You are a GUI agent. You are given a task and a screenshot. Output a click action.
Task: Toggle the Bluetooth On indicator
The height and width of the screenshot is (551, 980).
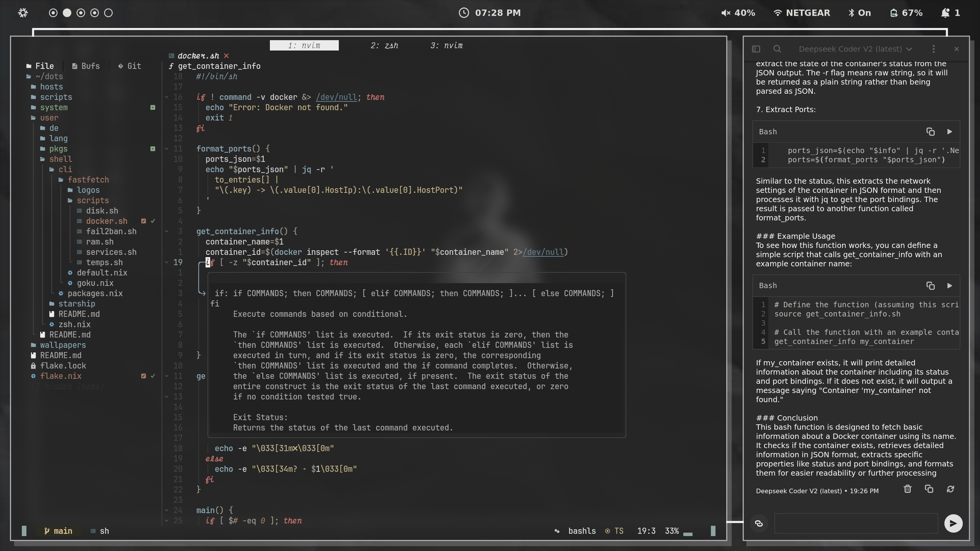pyautogui.click(x=859, y=13)
